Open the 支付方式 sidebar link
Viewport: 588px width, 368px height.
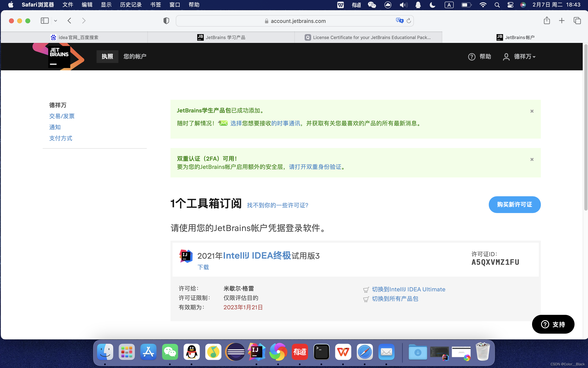coord(61,138)
